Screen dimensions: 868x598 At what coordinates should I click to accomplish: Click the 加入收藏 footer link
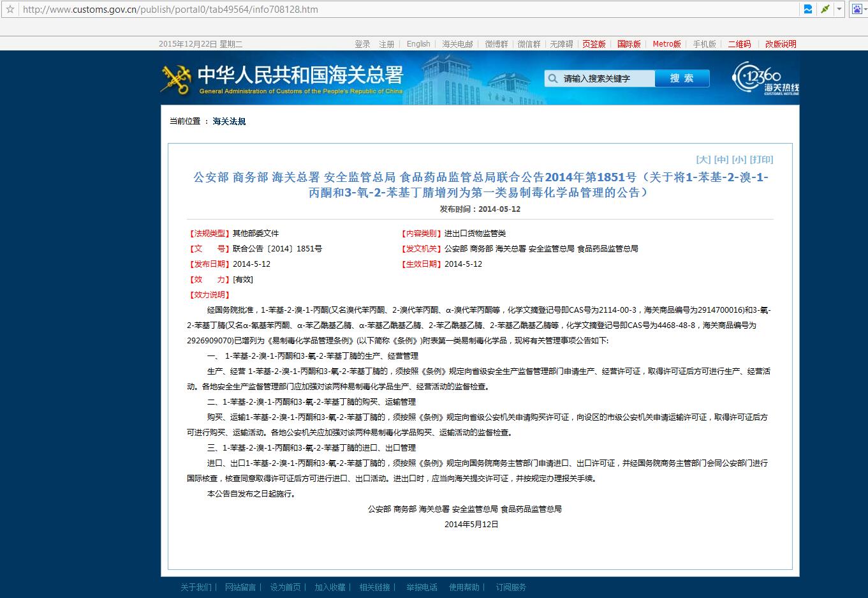point(330,587)
